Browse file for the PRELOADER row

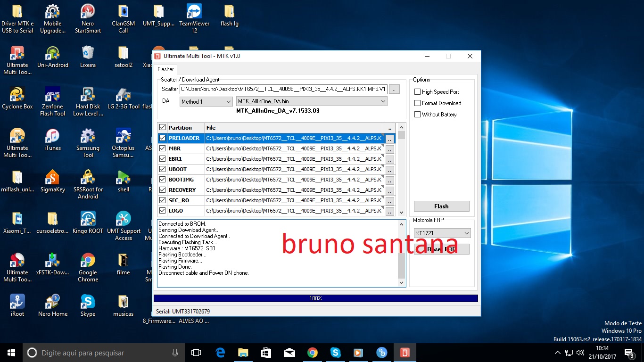[x=390, y=139]
